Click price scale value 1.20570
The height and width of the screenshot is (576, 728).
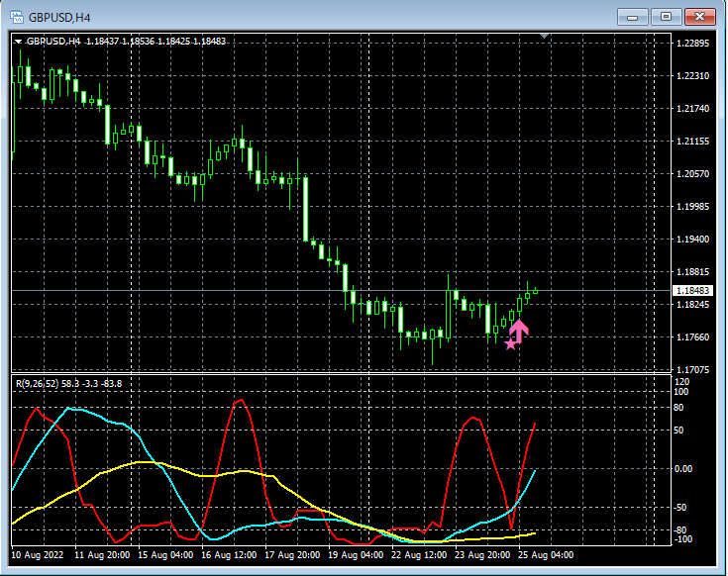click(692, 174)
